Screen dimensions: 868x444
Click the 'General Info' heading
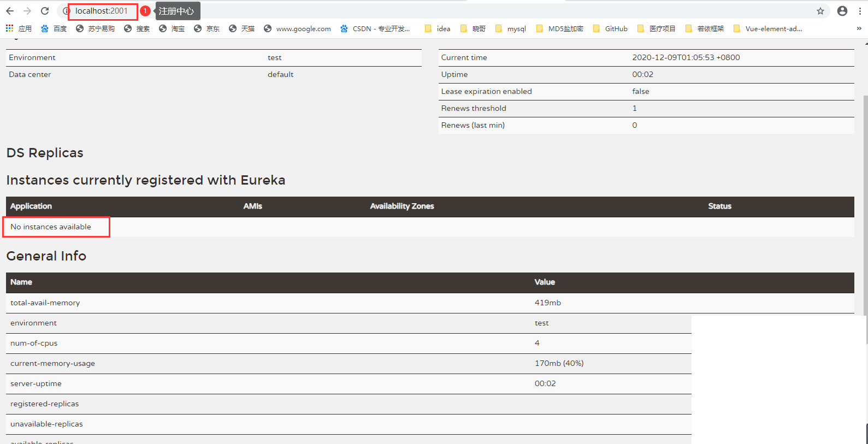(x=46, y=256)
